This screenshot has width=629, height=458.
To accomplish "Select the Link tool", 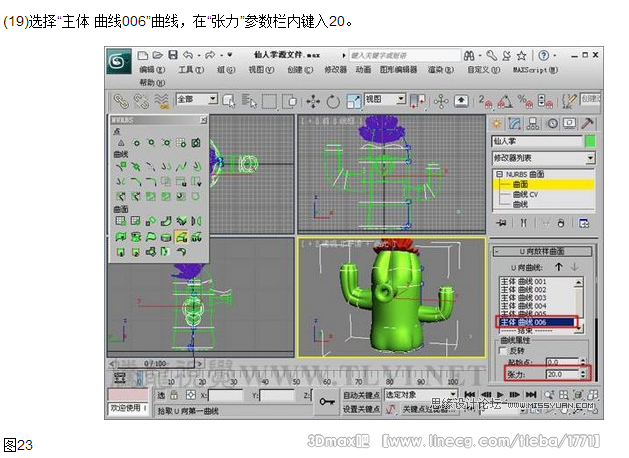I will [x=120, y=101].
